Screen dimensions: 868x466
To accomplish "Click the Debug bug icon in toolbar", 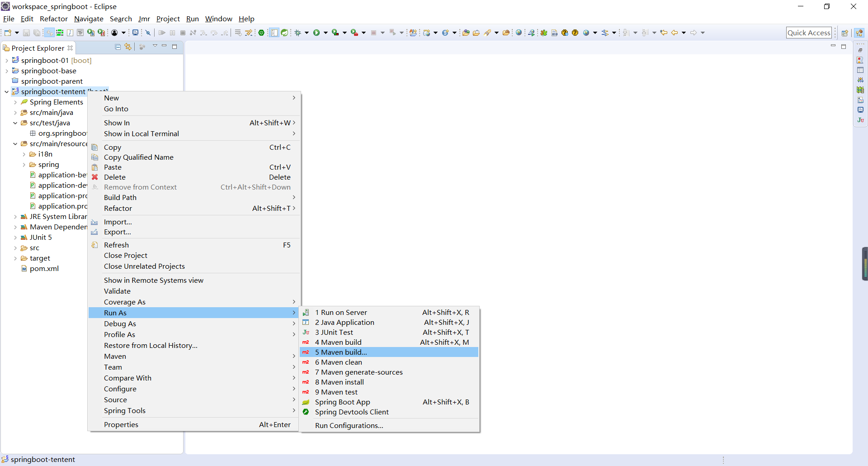I will click(x=297, y=33).
